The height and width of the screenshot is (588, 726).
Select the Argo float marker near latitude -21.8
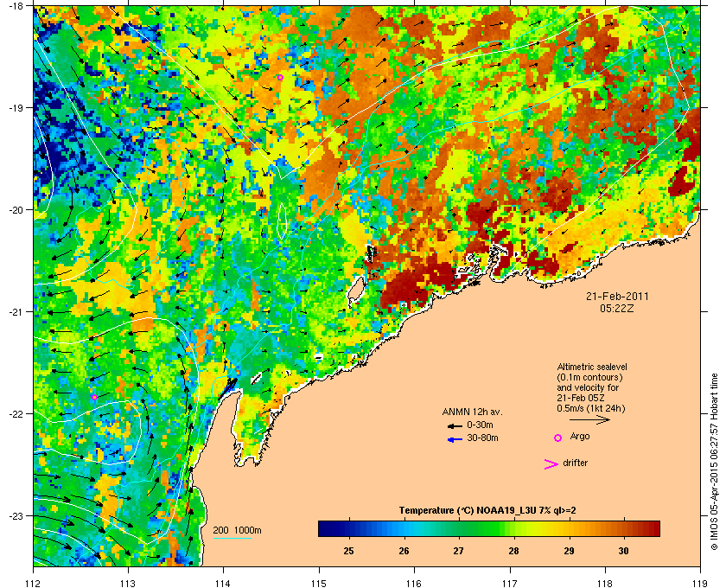point(94,397)
